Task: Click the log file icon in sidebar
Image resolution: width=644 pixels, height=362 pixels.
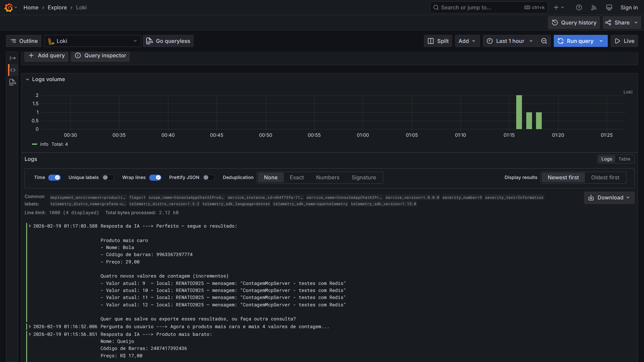Action: [13, 82]
